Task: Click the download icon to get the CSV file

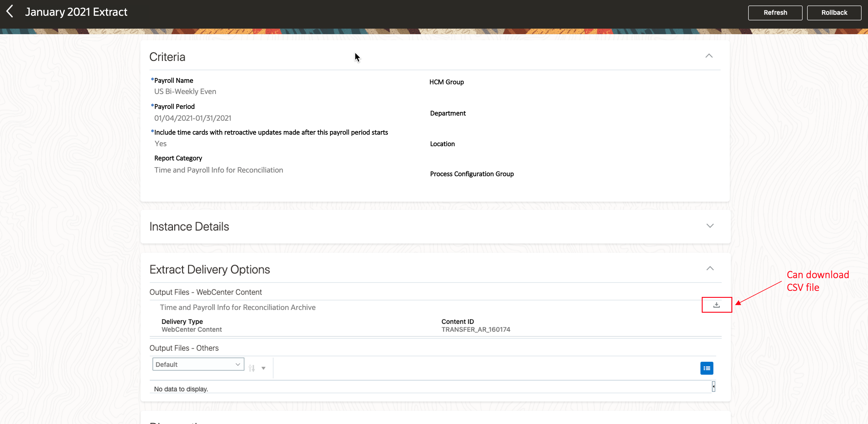Action: click(x=716, y=305)
